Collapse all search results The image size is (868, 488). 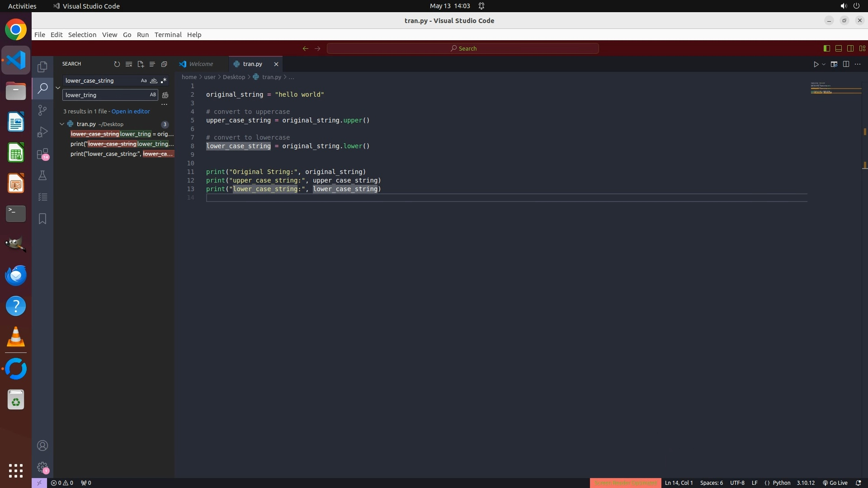tap(164, 64)
